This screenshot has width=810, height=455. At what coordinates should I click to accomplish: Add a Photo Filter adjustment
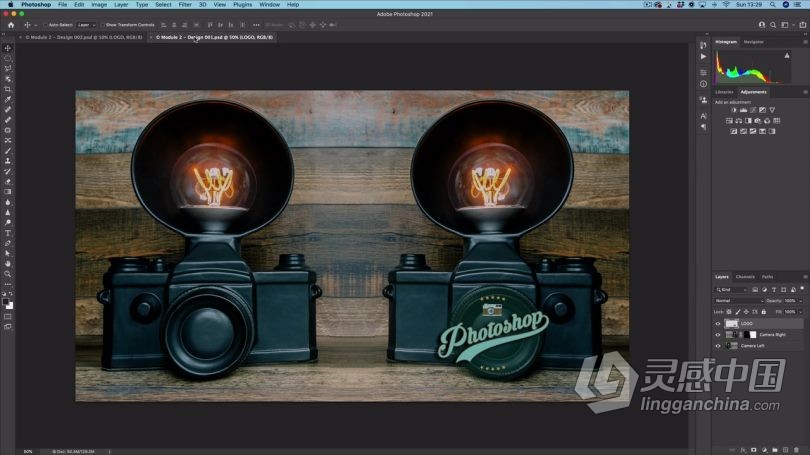[x=758, y=121]
